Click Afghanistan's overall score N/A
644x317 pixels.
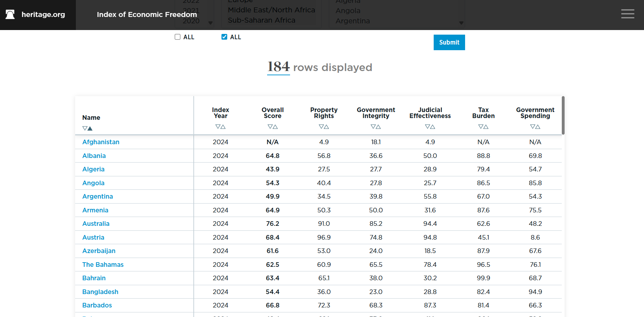(x=272, y=142)
